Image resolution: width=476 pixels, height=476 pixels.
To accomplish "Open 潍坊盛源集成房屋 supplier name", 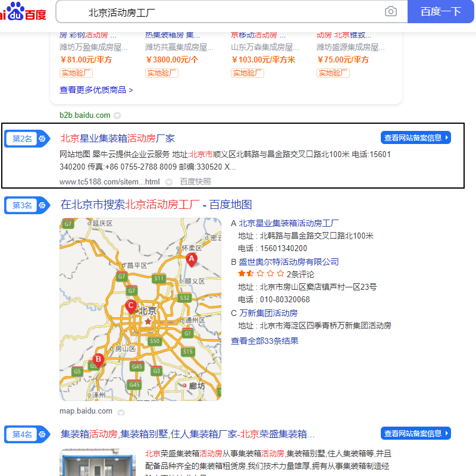I will 350,48.
